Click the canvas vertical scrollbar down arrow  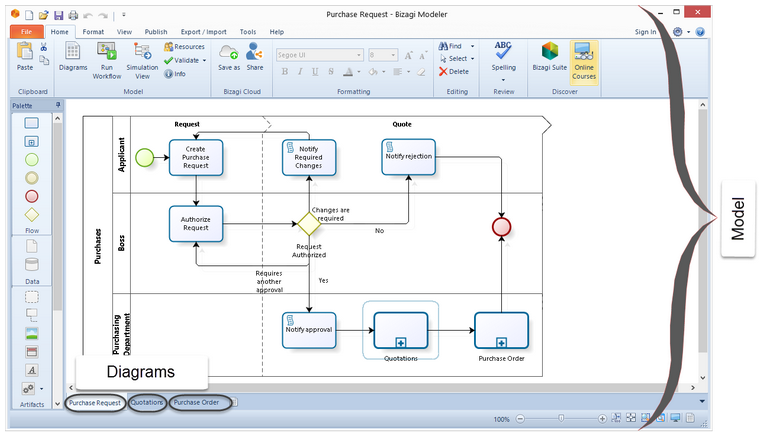click(x=702, y=378)
